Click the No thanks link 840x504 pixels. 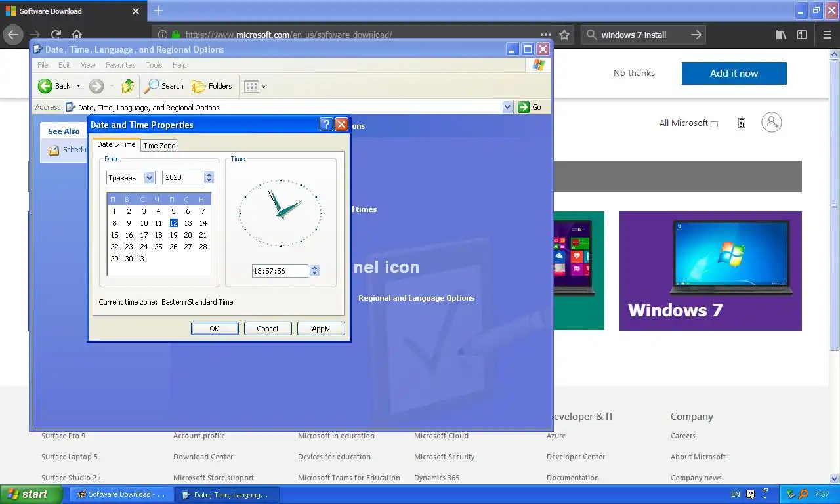tap(634, 73)
